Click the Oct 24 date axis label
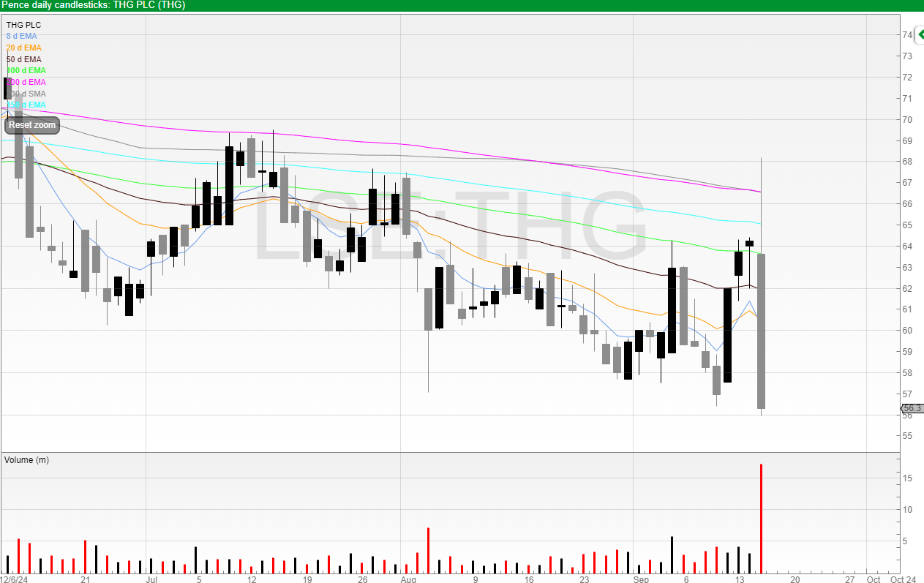This screenshot has width=924, height=583. click(903, 579)
